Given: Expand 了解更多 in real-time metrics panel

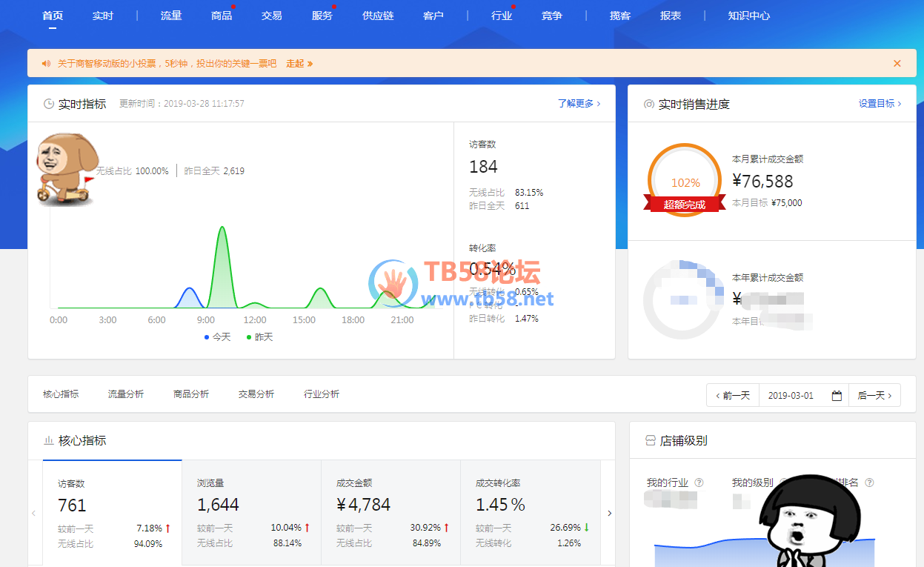Looking at the screenshot, I should 579,104.
